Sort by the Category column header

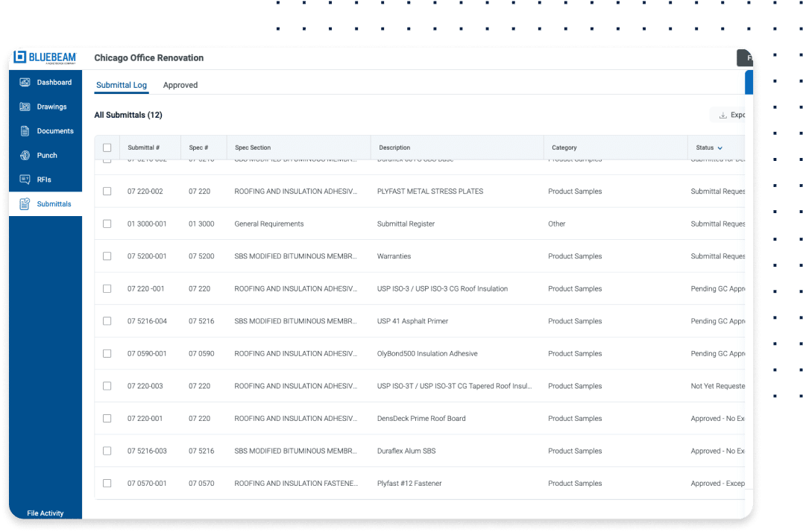[x=564, y=148]
